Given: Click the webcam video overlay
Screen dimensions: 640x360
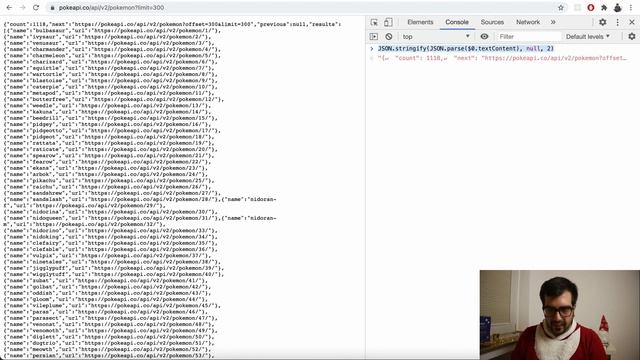Looking at the screenshot, I should (560, 315).
